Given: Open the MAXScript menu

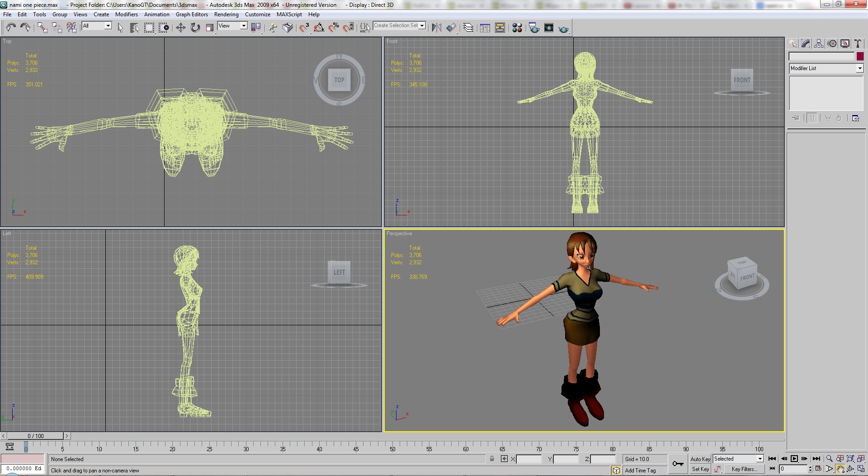Looking at the screenshot, I should coord(289,14).
